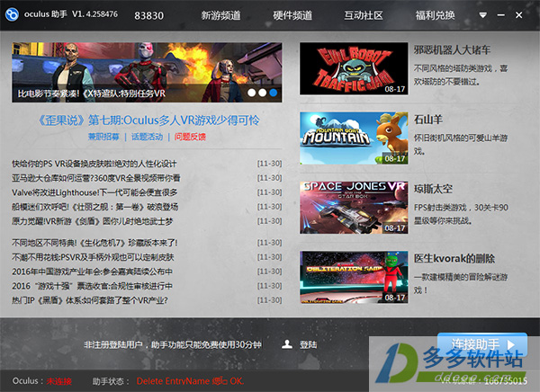Select the first banner carousel dot

pyautogui.click(x=252, y=93)
